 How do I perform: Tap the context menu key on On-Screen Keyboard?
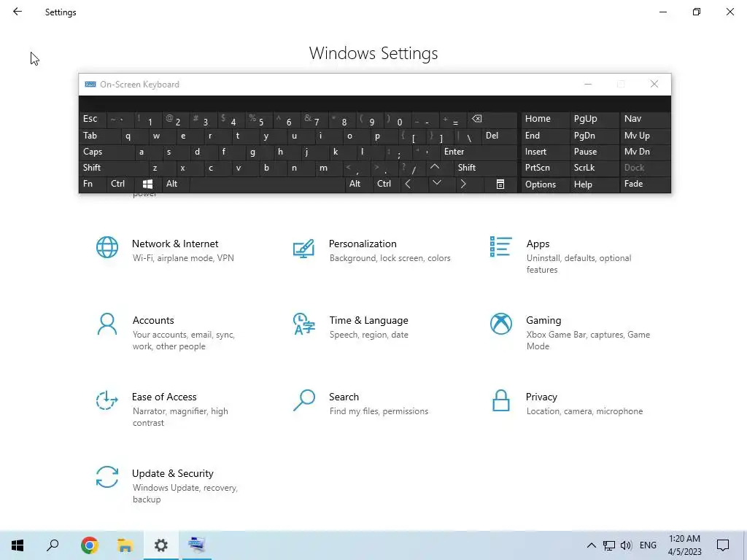(x=500, y=184)
